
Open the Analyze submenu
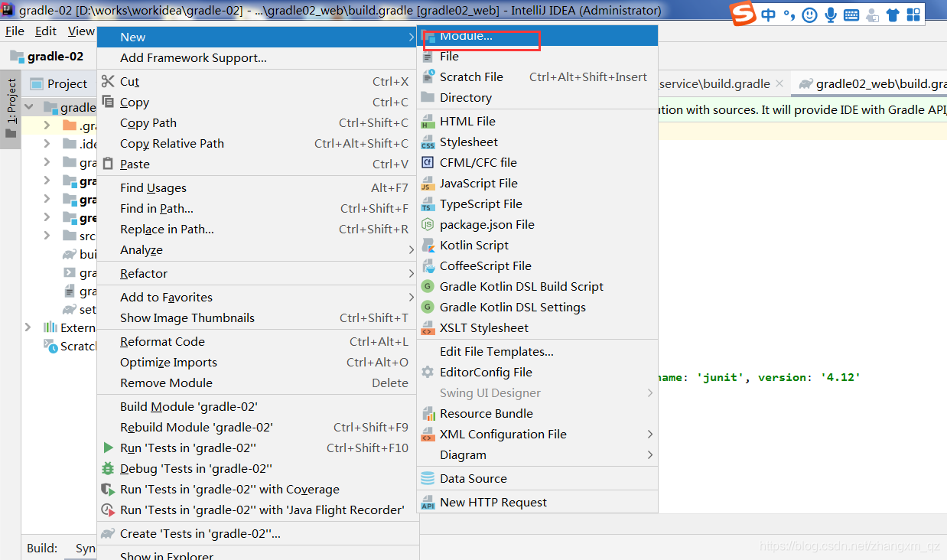tap(257, 250)
